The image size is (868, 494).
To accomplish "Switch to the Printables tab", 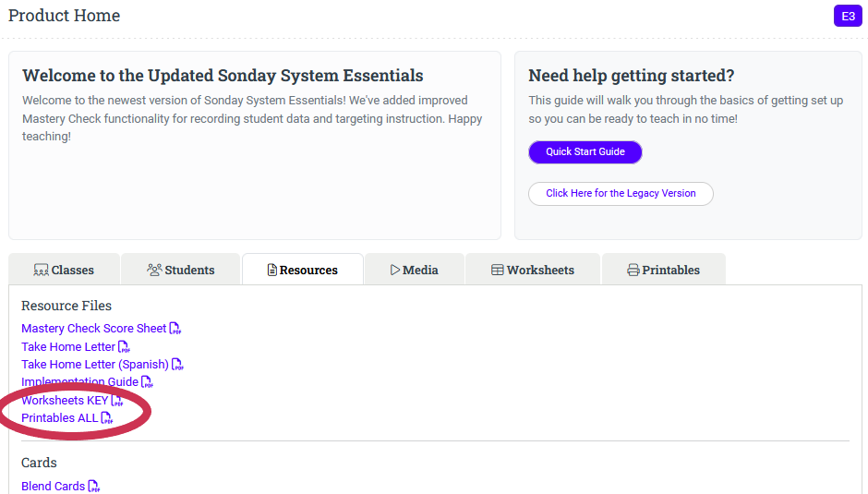I will (663, 270).
